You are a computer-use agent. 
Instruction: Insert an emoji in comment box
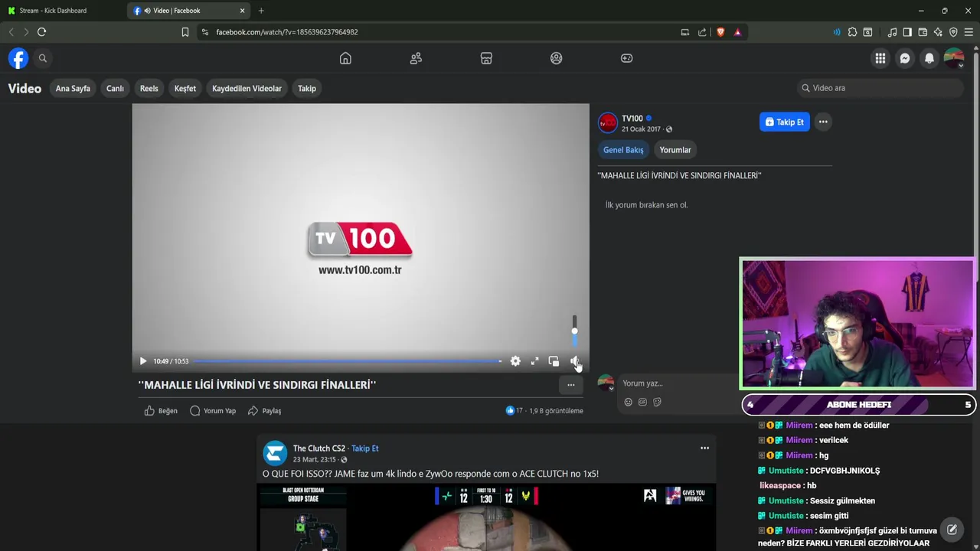pyautogui.click(x=628, y=402)
